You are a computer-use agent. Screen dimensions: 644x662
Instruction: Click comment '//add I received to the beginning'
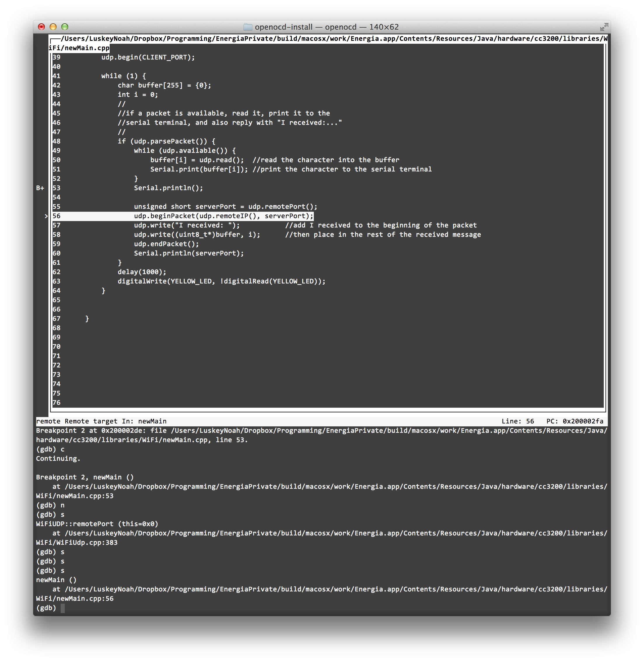click(x=381, y=225)
